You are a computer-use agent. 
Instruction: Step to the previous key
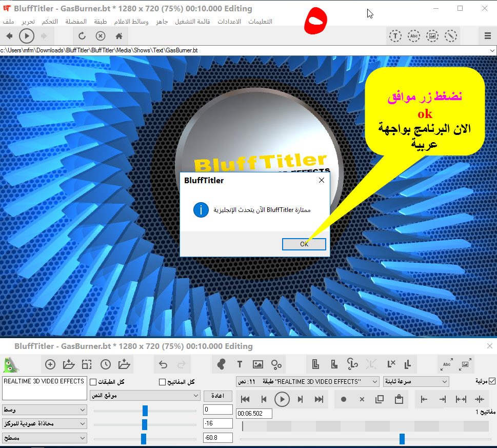click(264, 399)
